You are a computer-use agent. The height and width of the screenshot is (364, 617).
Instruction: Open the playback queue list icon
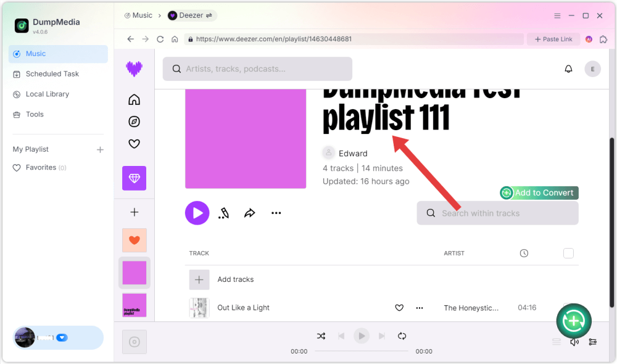coord(556,342)
